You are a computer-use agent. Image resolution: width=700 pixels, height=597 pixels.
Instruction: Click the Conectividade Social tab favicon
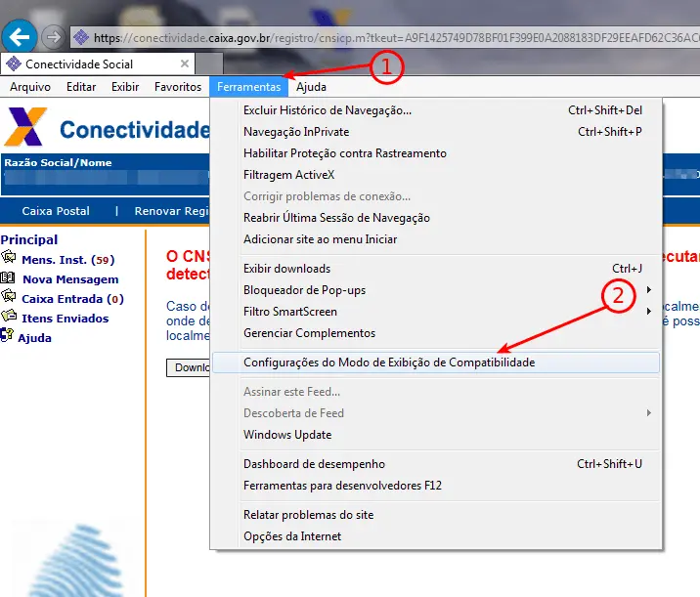(14, 64)
